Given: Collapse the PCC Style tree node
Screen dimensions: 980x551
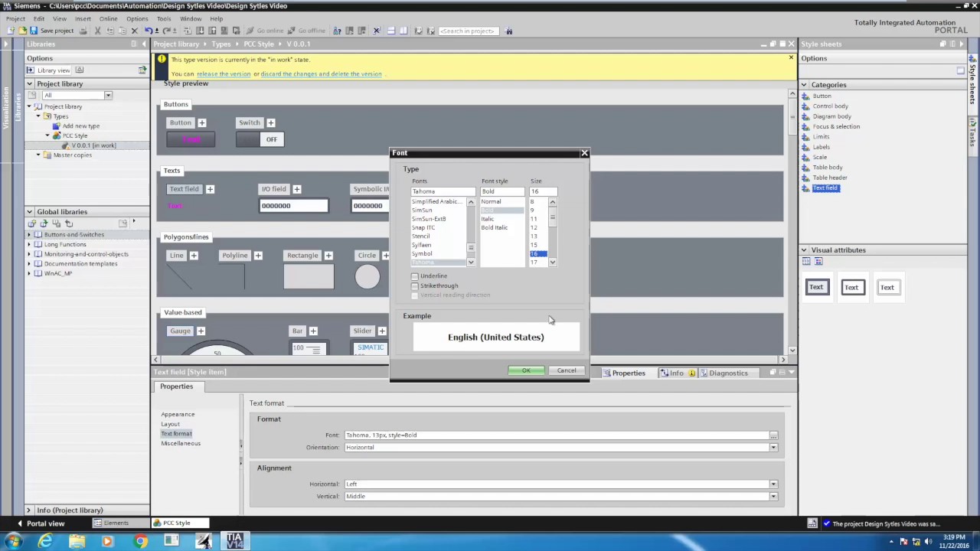Looking at the screenshot, I should coord(47,135).
